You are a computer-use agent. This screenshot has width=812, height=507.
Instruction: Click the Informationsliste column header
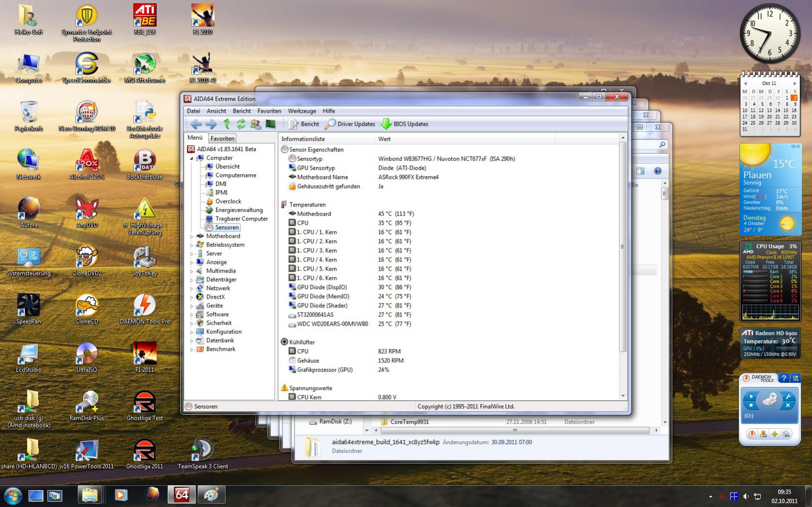[x=327, y=139]
